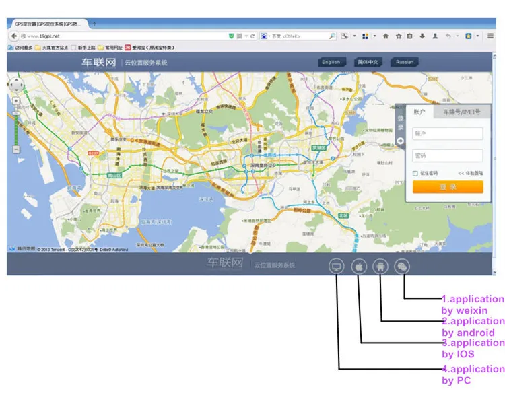Click the map pan direction control
Viewport: 505px width, 420px height.
tap(16, 86)
